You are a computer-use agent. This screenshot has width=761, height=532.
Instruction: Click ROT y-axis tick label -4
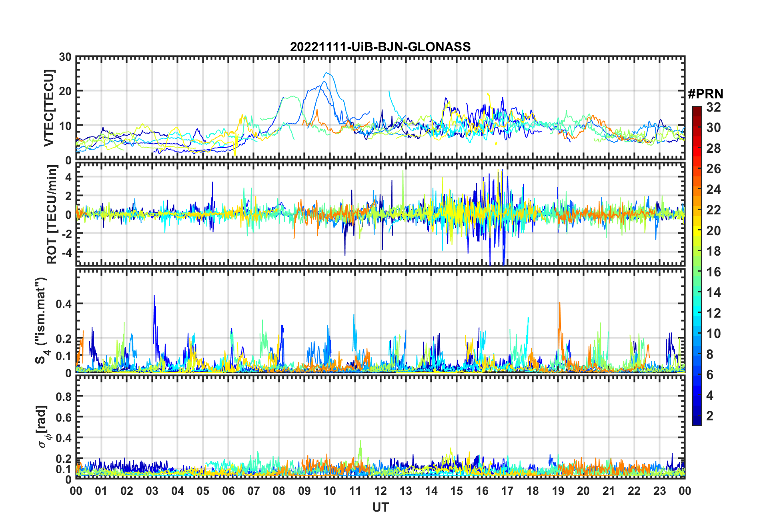click(66, 253)
